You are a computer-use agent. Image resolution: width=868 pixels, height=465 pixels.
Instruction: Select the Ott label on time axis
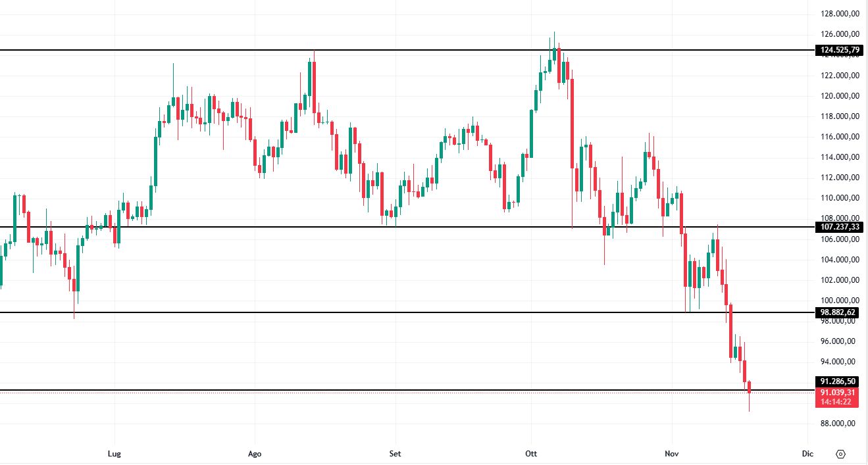531,454
